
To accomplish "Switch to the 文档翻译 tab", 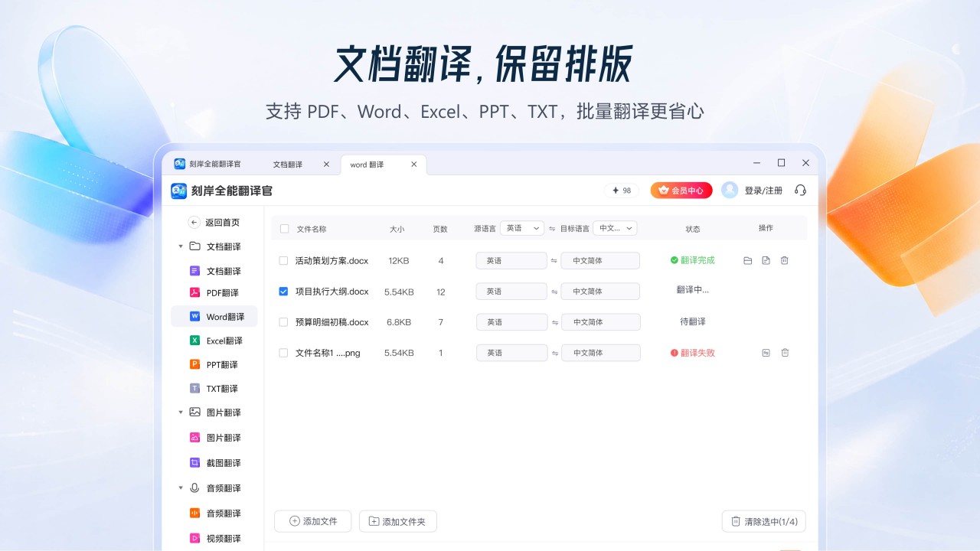I will [x=288, y=165].
